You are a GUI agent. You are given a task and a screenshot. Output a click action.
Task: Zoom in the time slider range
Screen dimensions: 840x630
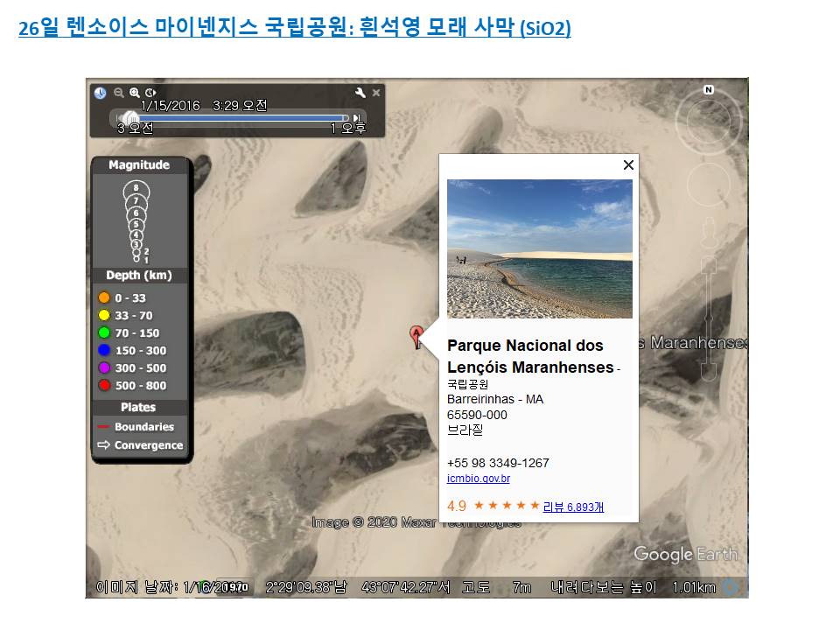135,93
